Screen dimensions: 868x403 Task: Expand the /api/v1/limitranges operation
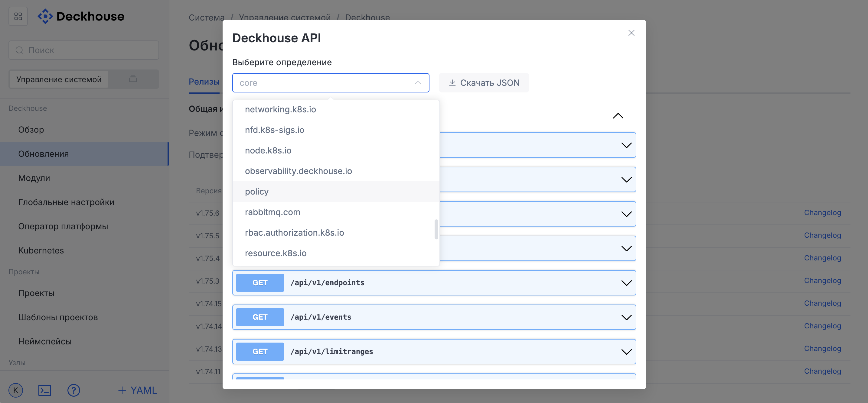(434, 351)
